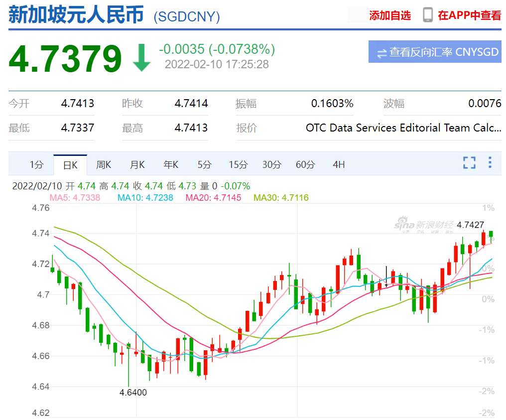Open the 60分 interval chart

[305, 164]
